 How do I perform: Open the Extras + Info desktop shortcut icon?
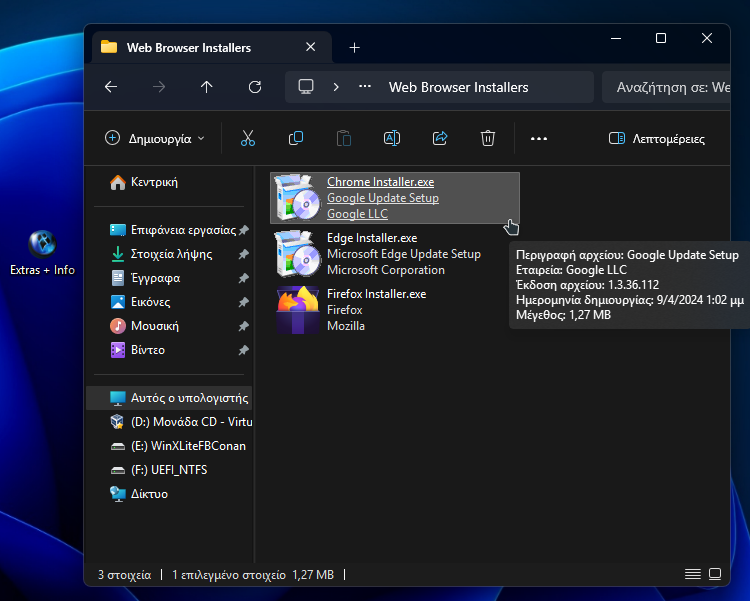[x=42, y=244]
